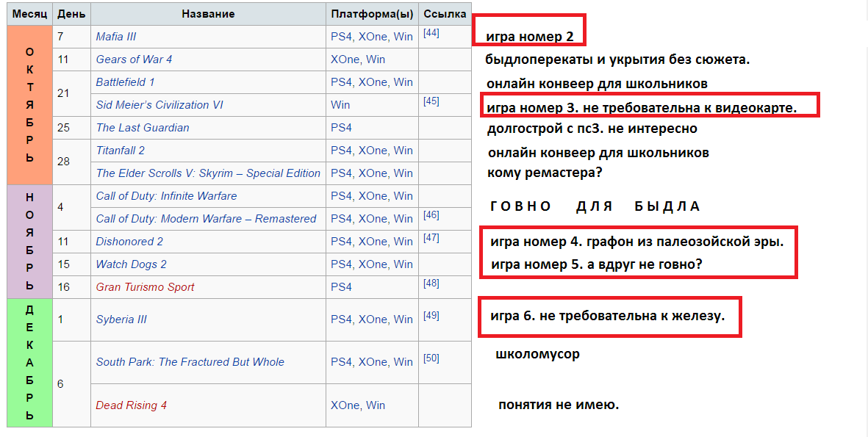Click the text 'игра номер 2'

click(x=530, y=37)
